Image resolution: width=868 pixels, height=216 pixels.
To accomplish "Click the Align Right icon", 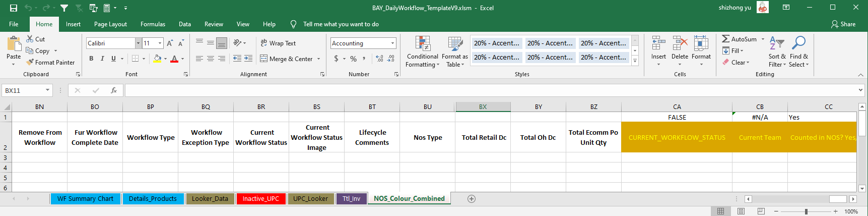I will 222,59.
